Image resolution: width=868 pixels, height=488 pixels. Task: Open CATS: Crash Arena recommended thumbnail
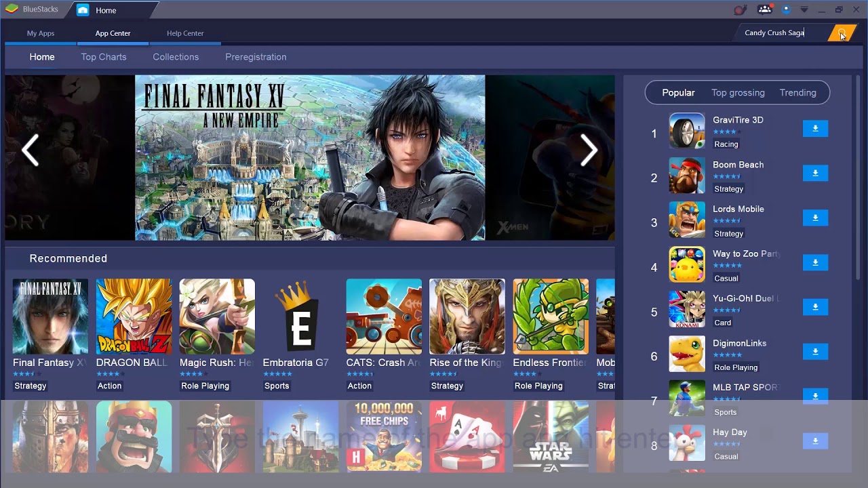tap(384, 317)
